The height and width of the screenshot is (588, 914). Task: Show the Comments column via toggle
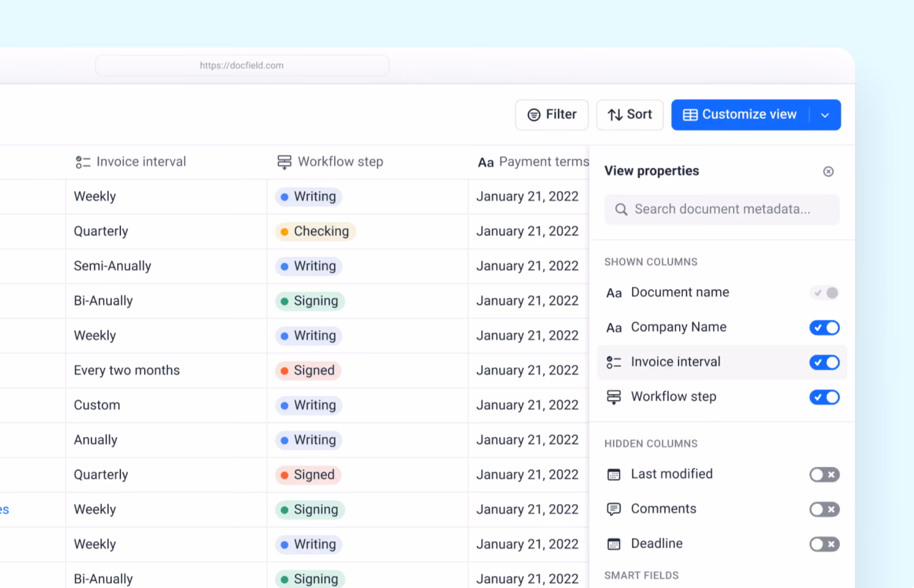click(x=825, y=509)
